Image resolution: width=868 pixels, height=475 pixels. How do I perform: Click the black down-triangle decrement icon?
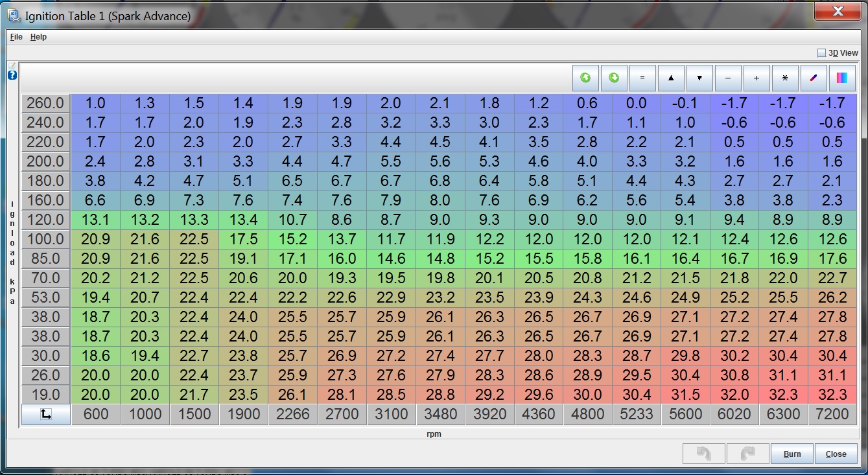[x=699, y=78]
